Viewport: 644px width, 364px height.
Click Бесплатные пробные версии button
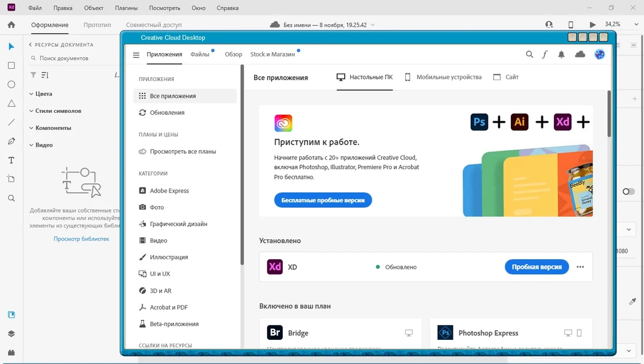(x=323, y=200)
